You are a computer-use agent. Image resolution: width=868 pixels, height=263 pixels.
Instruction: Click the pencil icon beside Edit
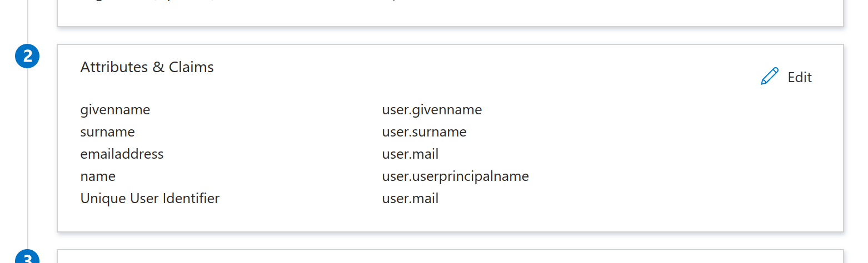click(770, 77)
